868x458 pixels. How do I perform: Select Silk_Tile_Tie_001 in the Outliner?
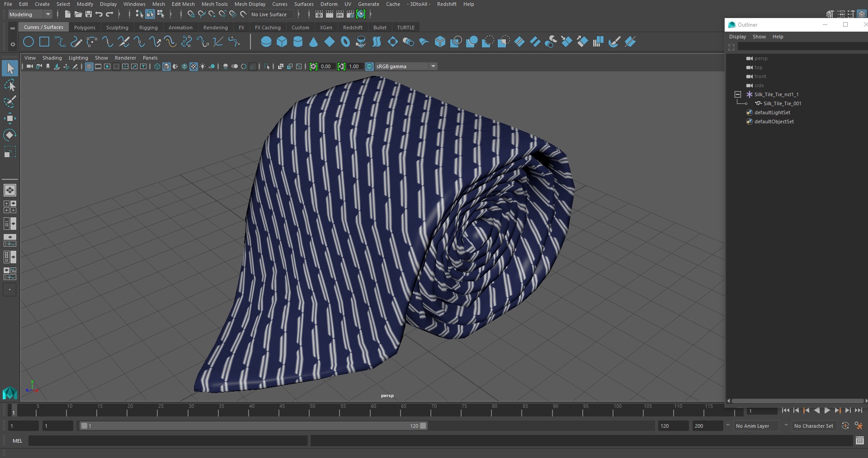(x=782, y=103)
